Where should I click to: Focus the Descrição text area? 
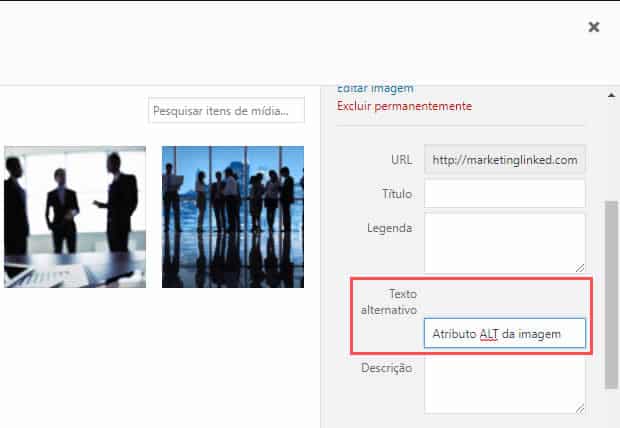tap(505, 385)
